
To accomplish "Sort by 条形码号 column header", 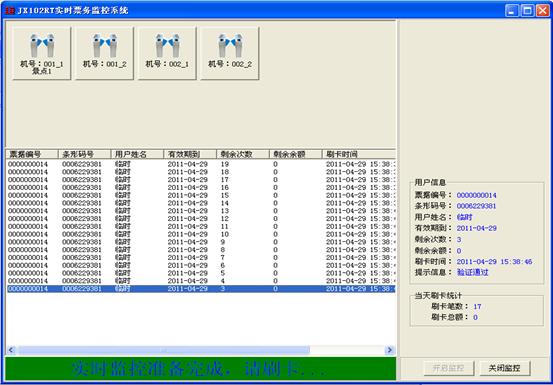I will tap(85, 154).
